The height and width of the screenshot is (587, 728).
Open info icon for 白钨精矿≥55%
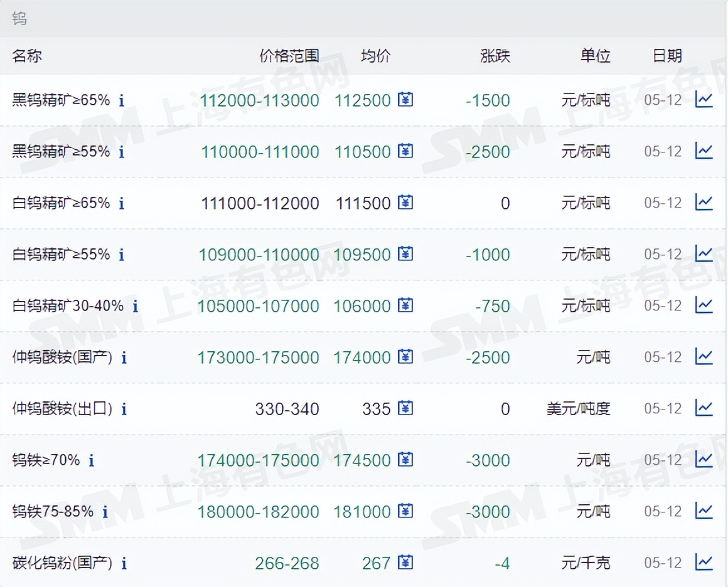coord(122,255)
